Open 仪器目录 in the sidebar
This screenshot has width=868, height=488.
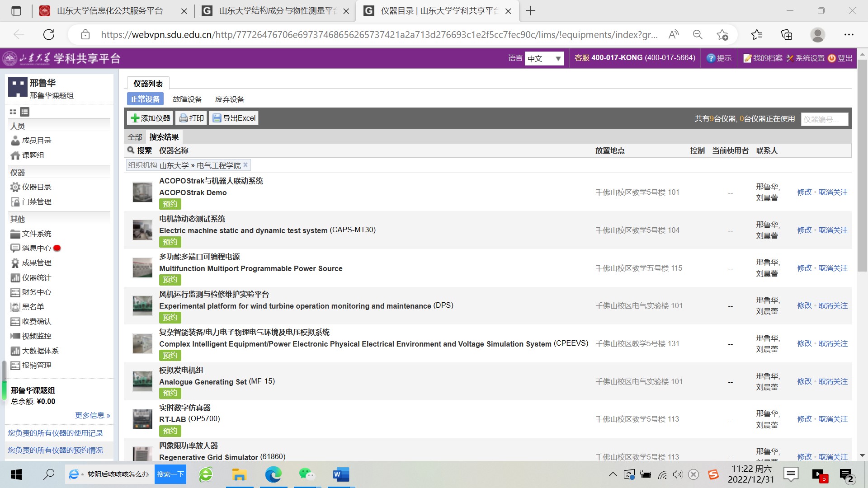pos(36,187)
